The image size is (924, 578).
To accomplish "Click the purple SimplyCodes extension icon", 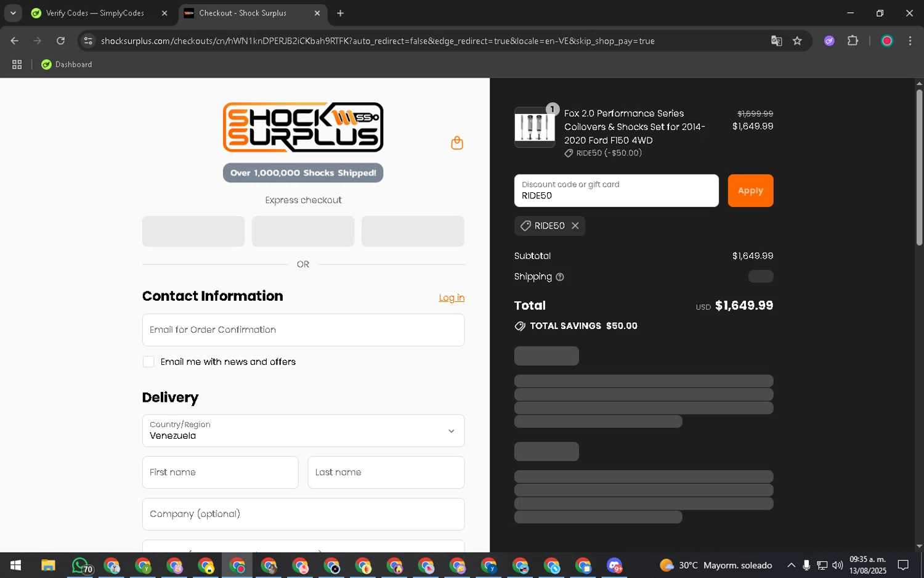I will (x=829, y=41).
